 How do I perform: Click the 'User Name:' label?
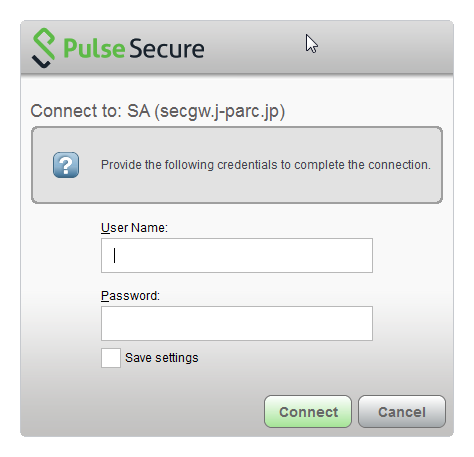click(x=134, y=228)
